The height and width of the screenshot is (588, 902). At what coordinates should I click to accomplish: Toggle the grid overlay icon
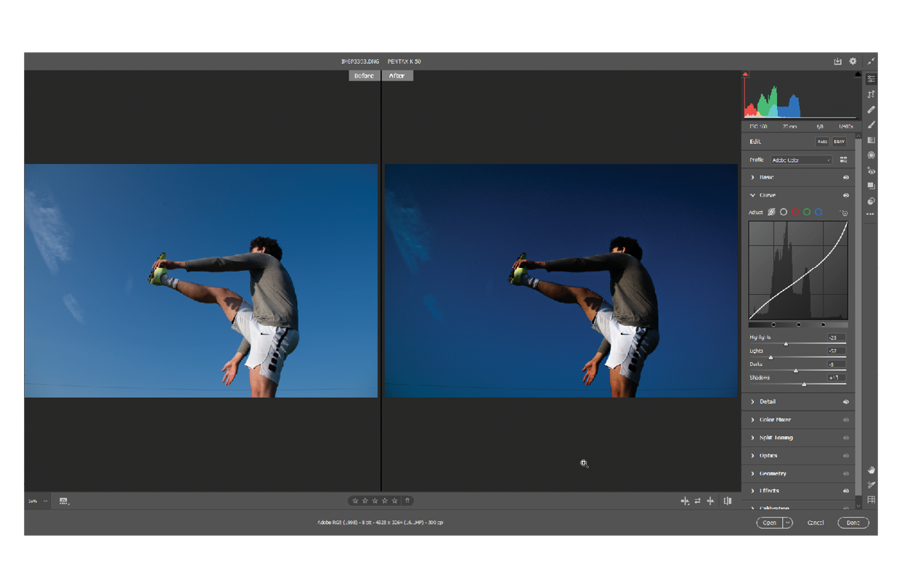[871, 500]
